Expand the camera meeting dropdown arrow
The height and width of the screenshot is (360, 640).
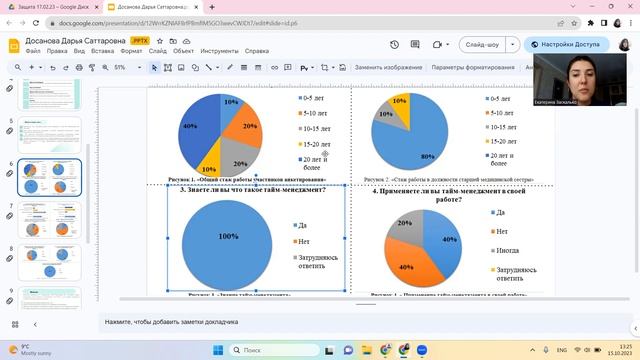[448, 44]
